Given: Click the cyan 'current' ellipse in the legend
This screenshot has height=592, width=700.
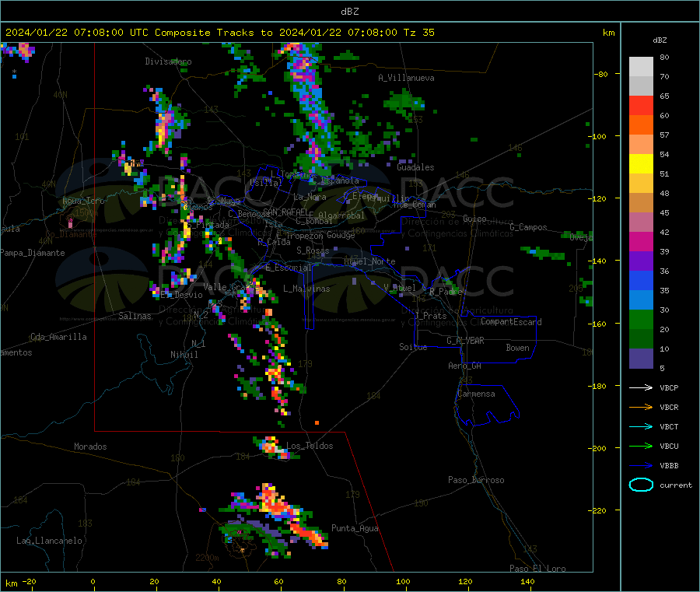Looking at the screenshot, I should pos(641,485).
